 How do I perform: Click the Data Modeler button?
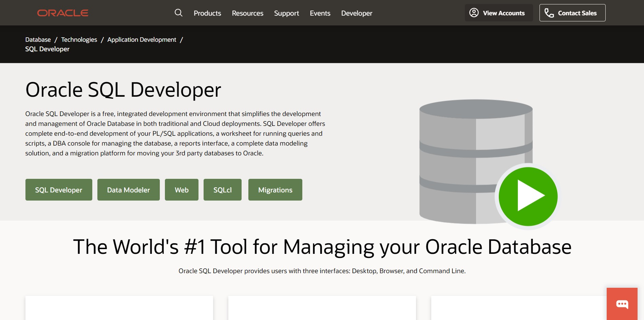[129, 190]
